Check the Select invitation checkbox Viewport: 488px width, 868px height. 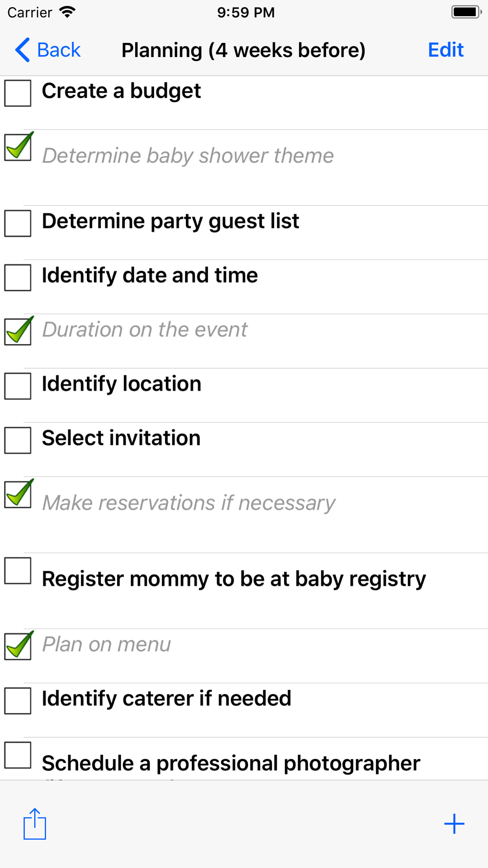18,440
